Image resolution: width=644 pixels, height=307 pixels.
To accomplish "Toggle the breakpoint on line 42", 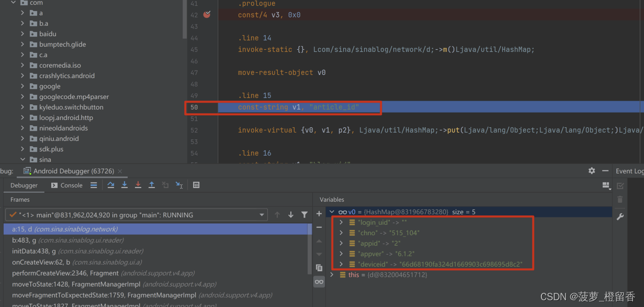I will (x=207, y=15).
